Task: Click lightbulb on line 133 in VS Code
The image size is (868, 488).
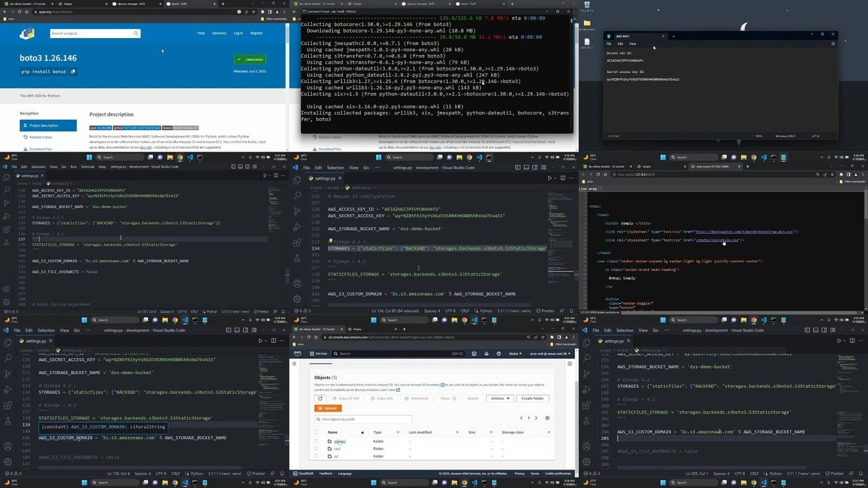Action: [330, 241]
